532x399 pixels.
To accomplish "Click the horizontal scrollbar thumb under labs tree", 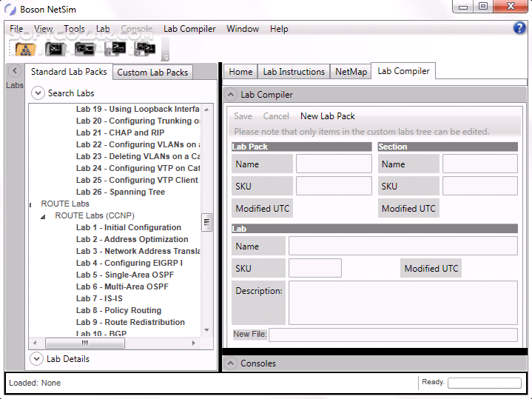I will click(x=85, y=343).
